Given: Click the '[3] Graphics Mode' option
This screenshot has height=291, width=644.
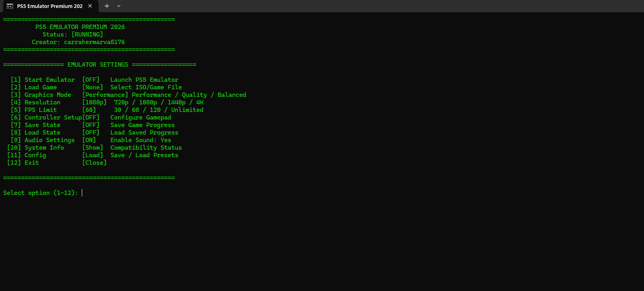Looking at the screenshot, I should (x=41, y=95).
